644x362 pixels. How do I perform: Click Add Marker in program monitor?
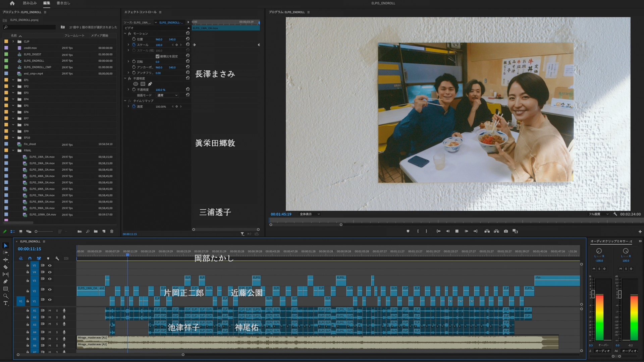pos(408,231)
